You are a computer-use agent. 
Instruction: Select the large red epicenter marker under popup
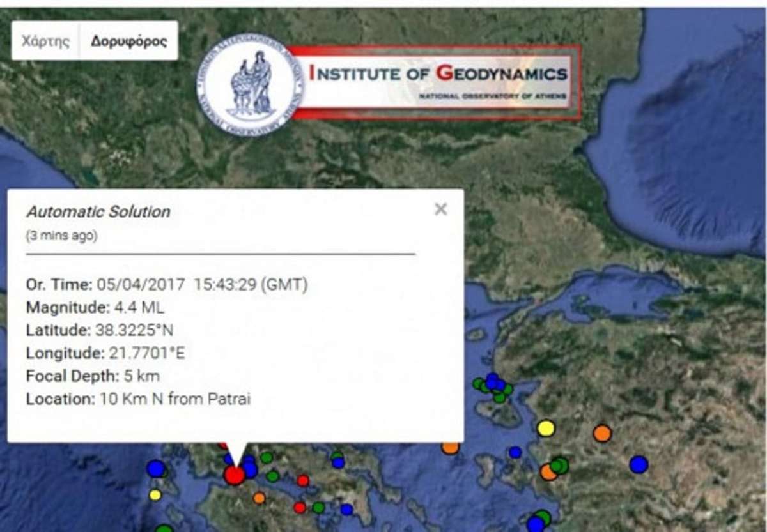235,475
